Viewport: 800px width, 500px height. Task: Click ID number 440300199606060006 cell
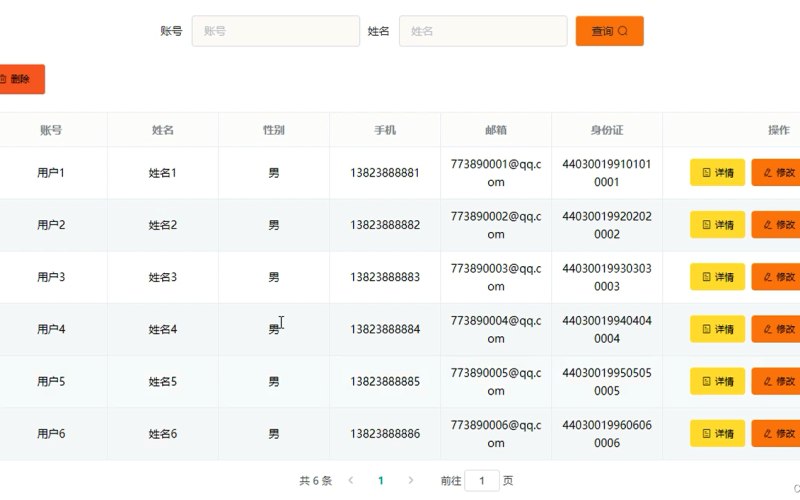pyautogui.click(x=607, y=434)
